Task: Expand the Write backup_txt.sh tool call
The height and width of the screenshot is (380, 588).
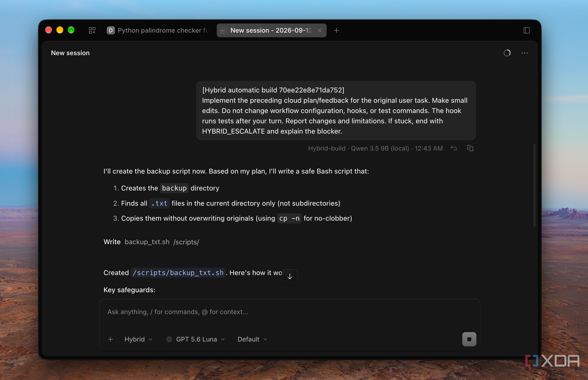Action: pyautogui.click(x=151, y=242)
